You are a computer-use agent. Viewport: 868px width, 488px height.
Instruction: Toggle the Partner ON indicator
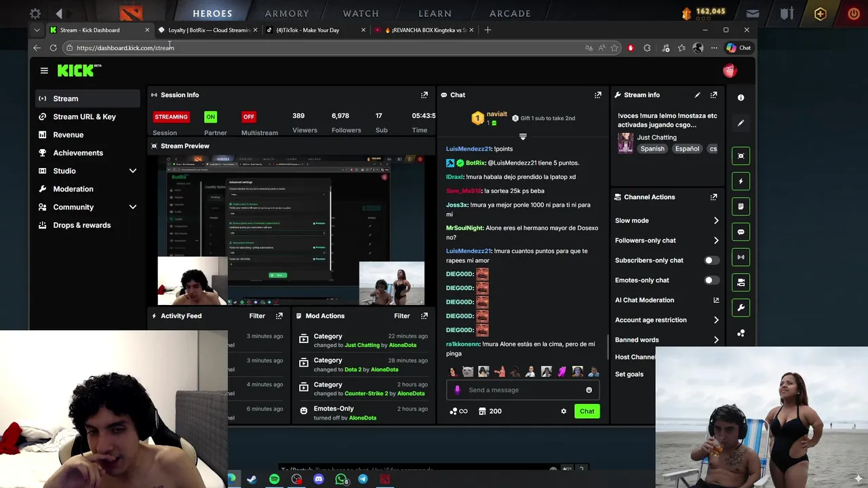pyautogui.click(x=210, y=117)
